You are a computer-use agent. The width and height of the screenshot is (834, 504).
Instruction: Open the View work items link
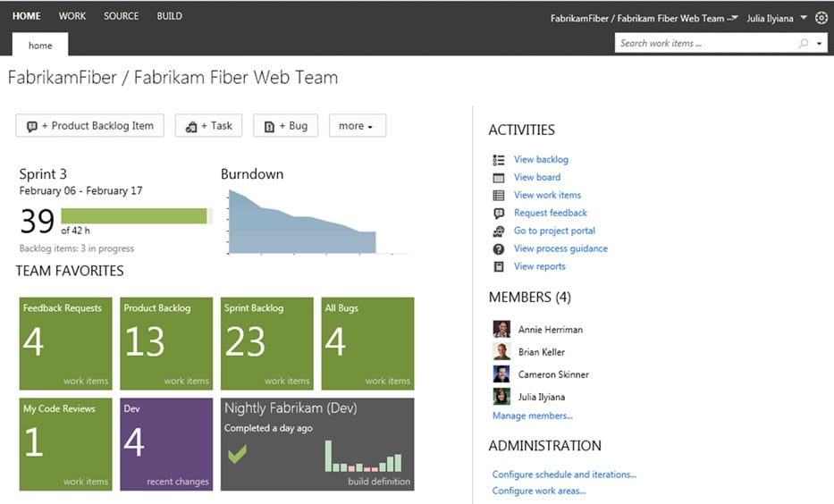pyautogui.click(x=547, y=195)
